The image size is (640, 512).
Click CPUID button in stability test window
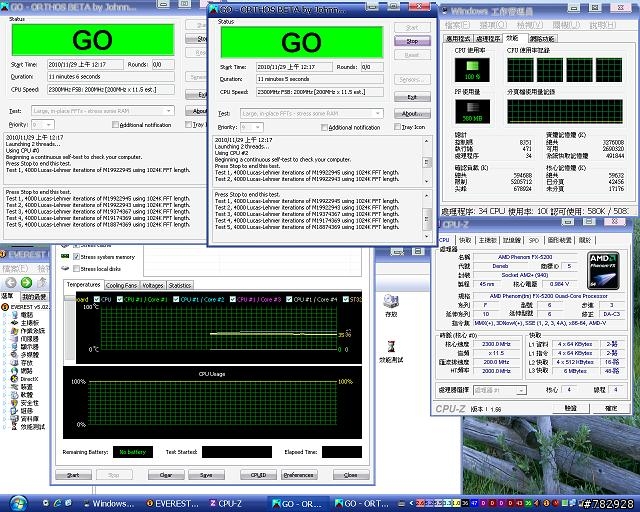click(x=258, y=475)
